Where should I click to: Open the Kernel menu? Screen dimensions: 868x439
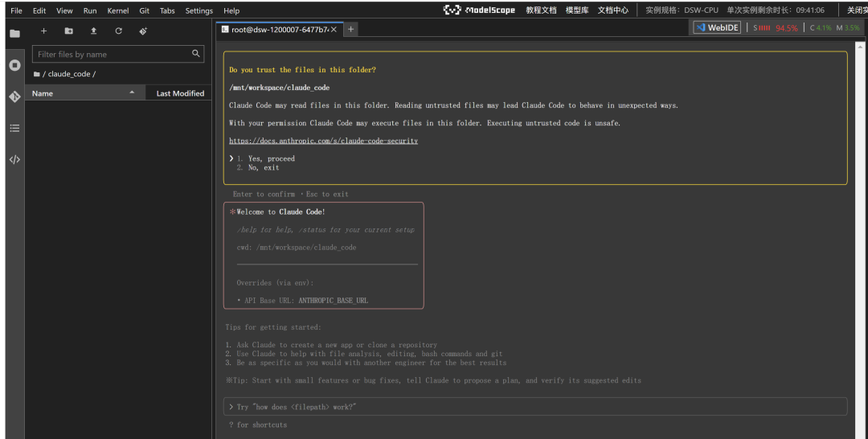coord(117,10)
